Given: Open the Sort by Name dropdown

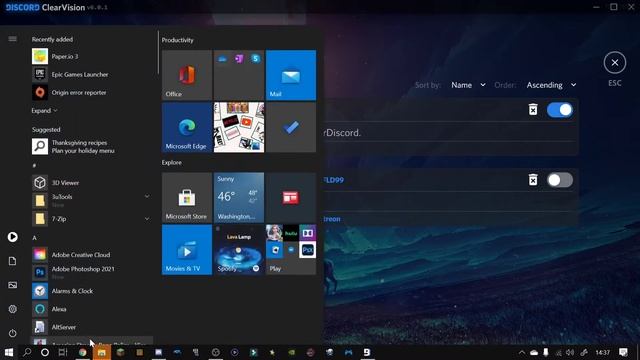Looking at the screenshot, I should point(468,85).
